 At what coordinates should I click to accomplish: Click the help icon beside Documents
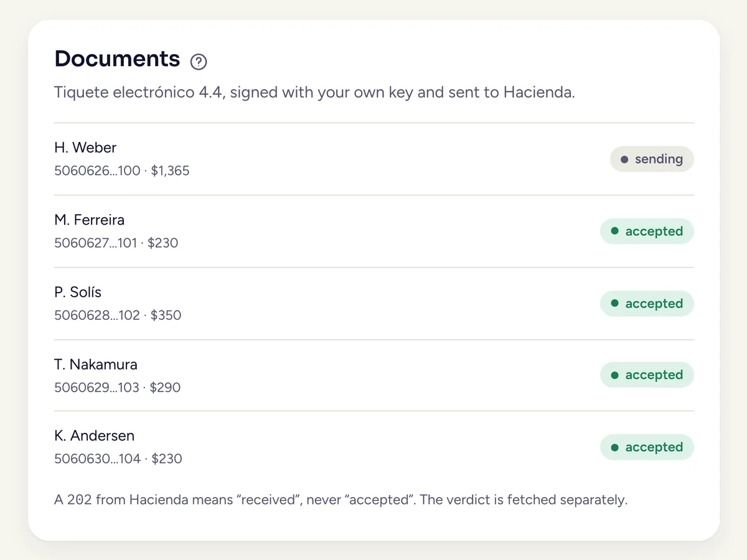[x=199, y=62]
